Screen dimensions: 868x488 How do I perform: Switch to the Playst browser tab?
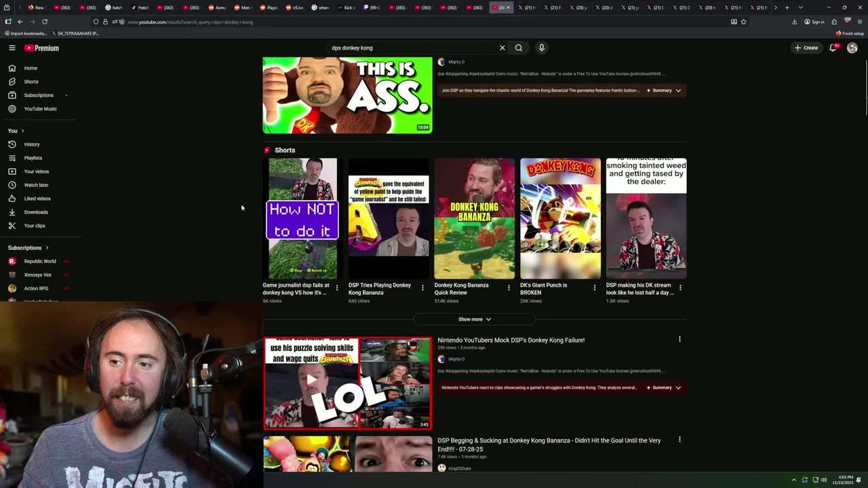[x=269, y=7]
